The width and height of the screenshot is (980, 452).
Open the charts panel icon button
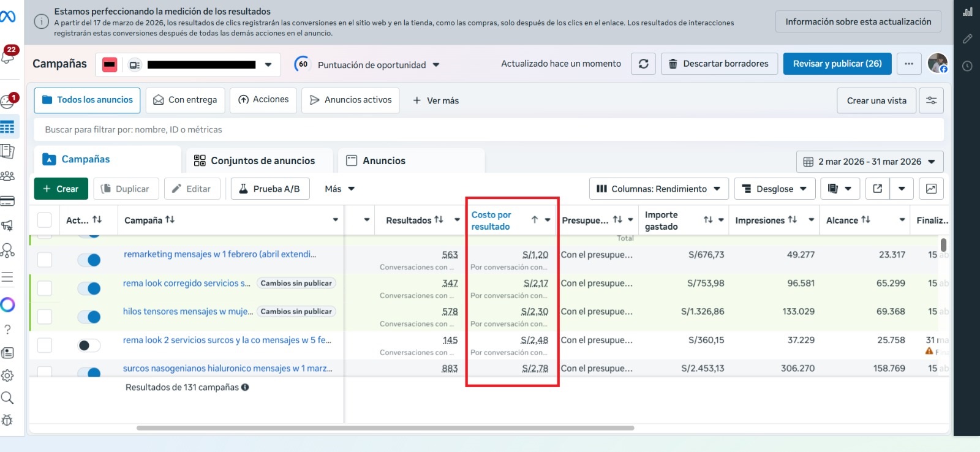[931, 189]
